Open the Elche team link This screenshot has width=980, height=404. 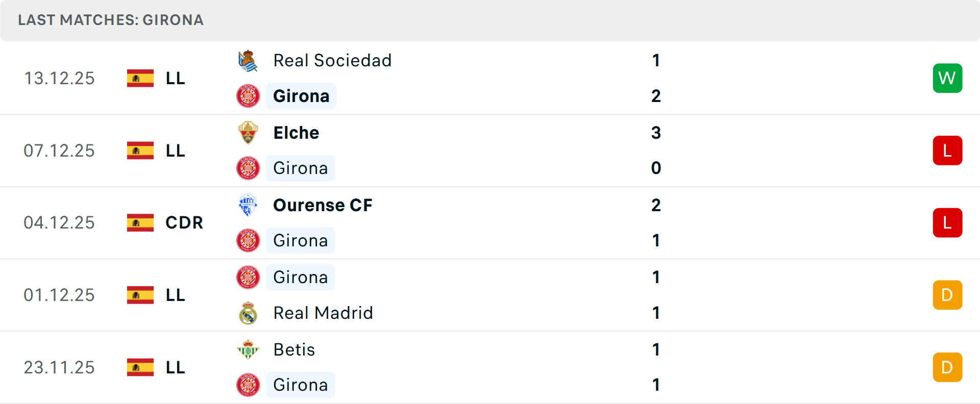[296, 133]
